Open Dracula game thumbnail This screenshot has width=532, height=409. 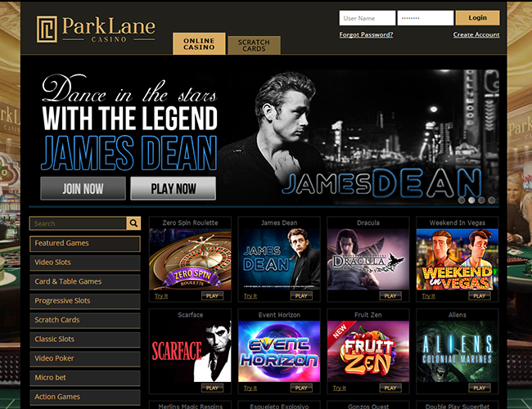(x=368, y=259)
